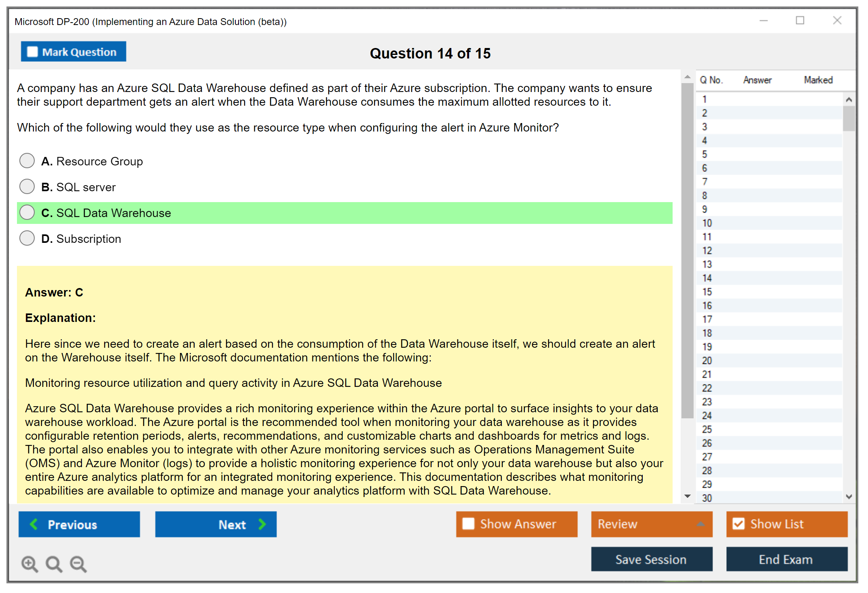Click the green left arrow on Previous
The width and height of the screenshot is (868, 593).
(x=34, y=524)
